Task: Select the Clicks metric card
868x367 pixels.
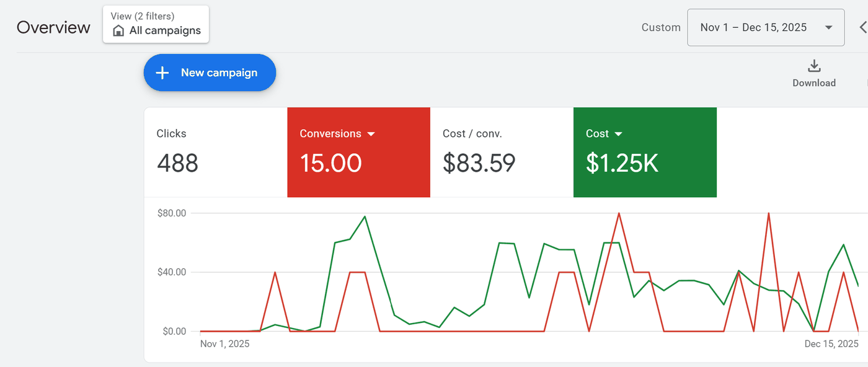Action: (x=216, y=153)
